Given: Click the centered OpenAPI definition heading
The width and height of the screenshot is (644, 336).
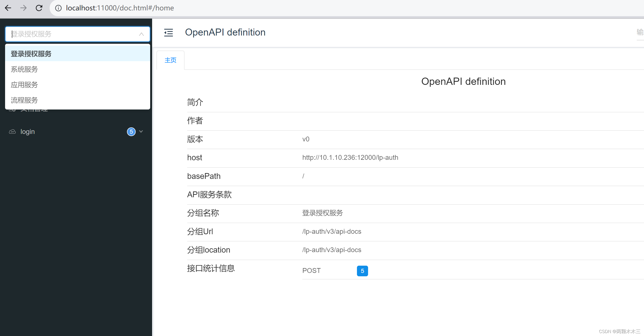Looking at the screenshot, I should (463, 81).
